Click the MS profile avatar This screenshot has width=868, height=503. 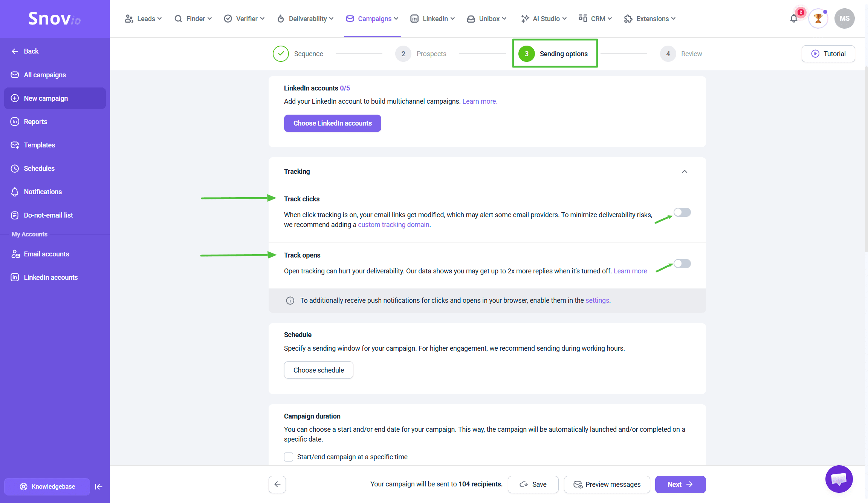(844, 18)
